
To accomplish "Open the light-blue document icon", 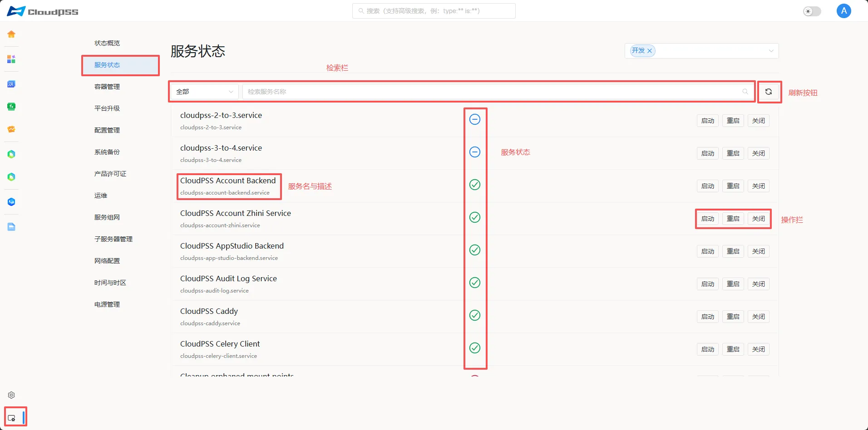I will tap(11, 227).
